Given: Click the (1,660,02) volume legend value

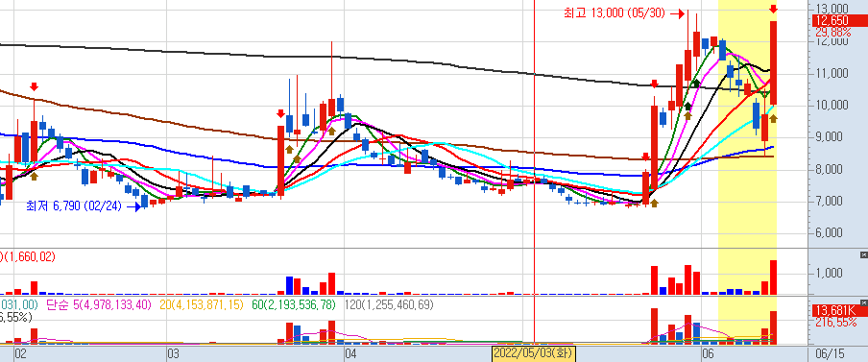Looking at the screenshot, I should click(28, 256).
